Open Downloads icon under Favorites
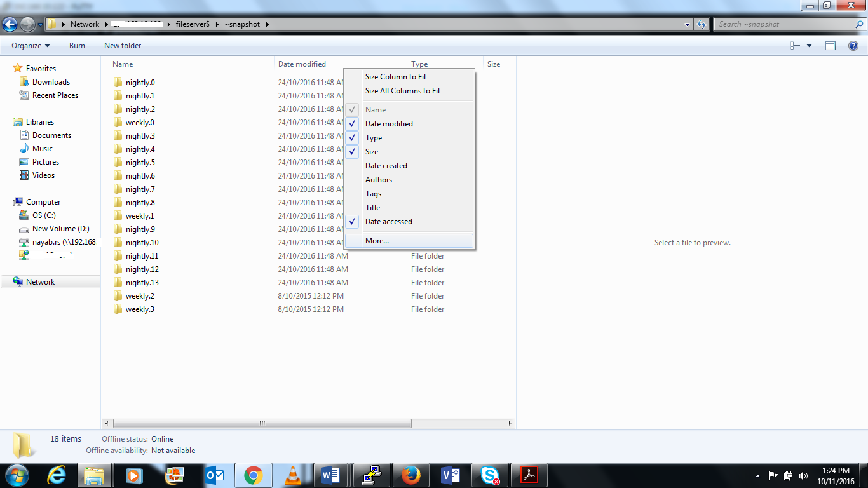Viewport: 868px width, 488px height. point(24,82)
